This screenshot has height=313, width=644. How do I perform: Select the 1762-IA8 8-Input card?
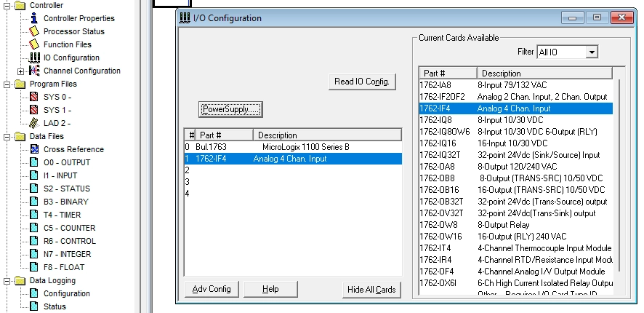tap(516, 85)
